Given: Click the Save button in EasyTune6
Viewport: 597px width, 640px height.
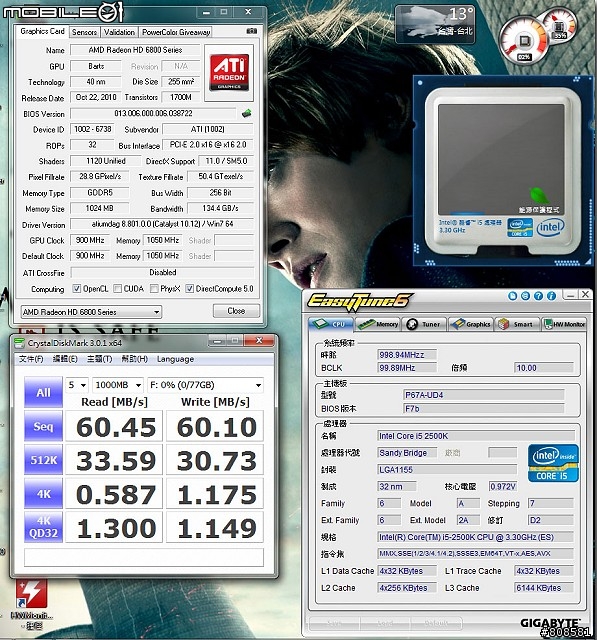Looking at the screenshot, I should 335,624.
